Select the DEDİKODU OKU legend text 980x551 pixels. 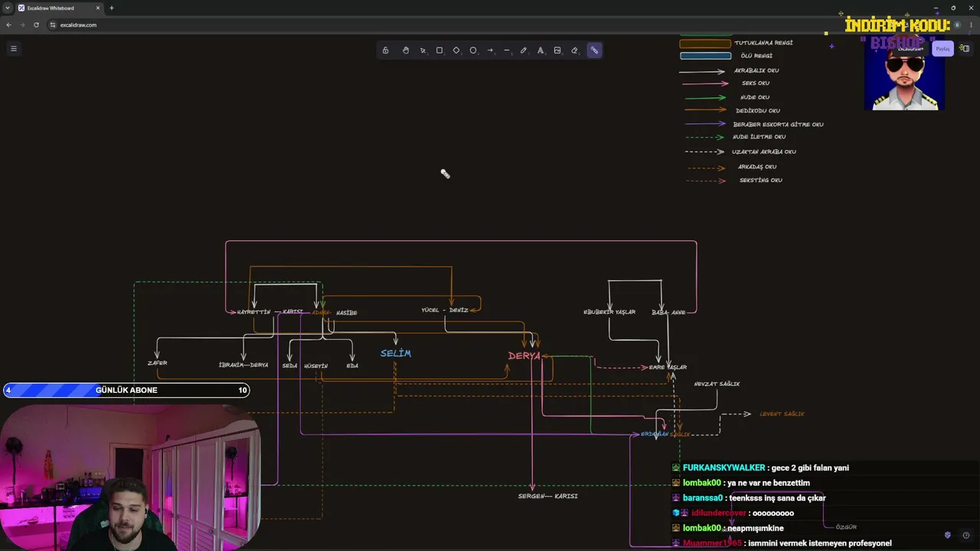pos(758,111)
